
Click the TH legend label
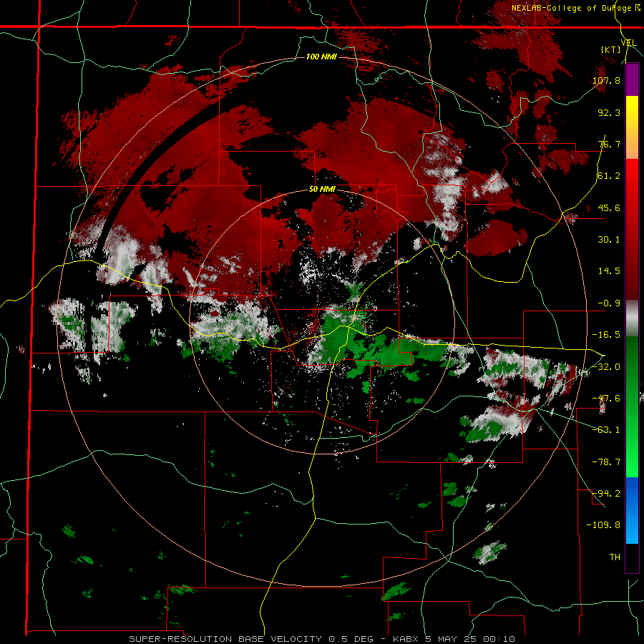coord(615,557)
